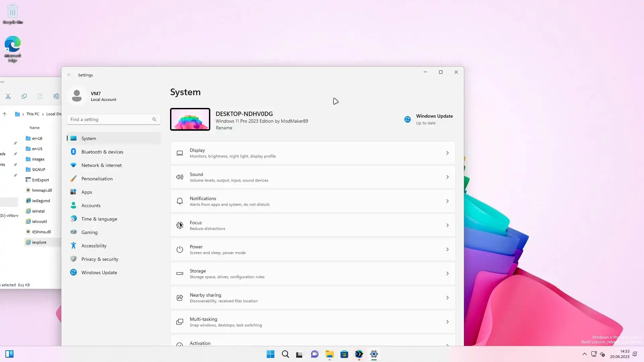
Task: Show hidden system tray icons
Action: pos(584,354)
